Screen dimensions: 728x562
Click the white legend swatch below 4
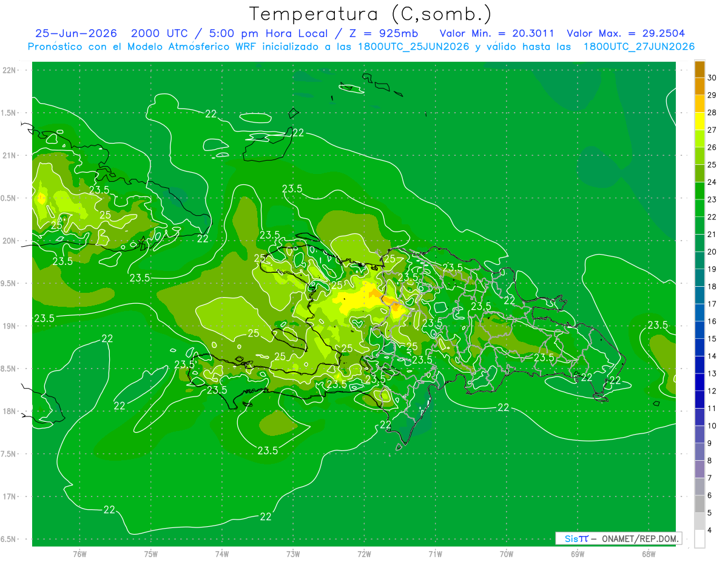pyautogui.click(x=699, y=539)
